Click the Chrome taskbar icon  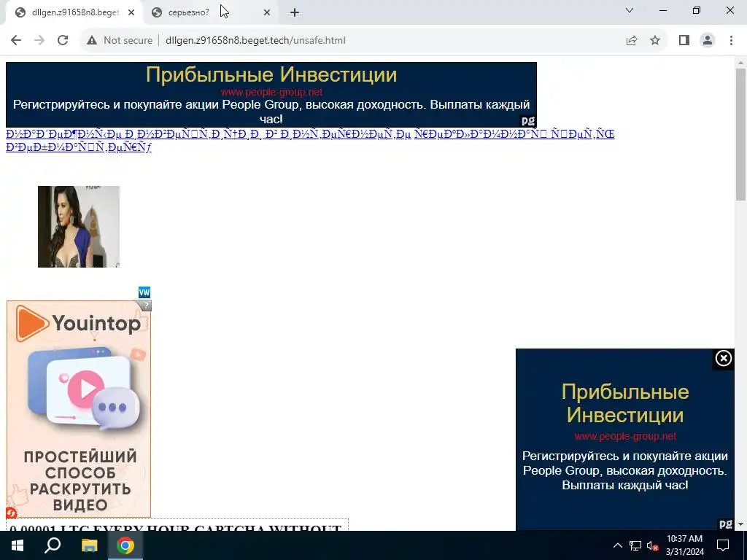click(125, 545)
